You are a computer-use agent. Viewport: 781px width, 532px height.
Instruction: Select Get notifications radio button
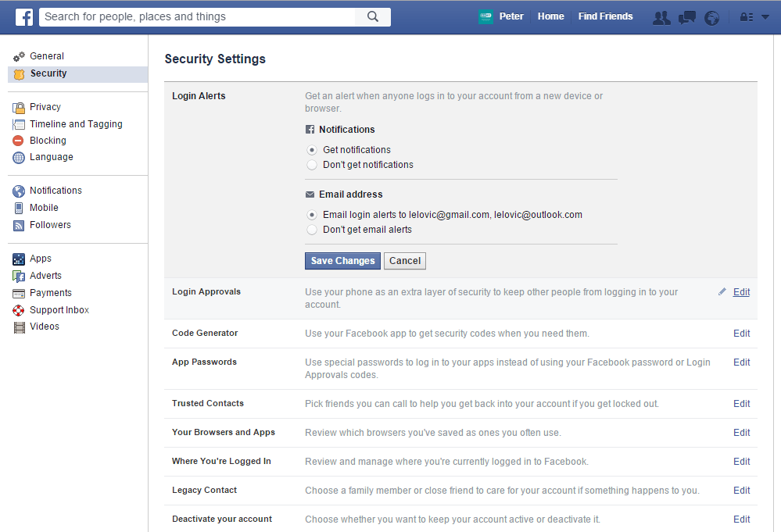click(312, 150)
